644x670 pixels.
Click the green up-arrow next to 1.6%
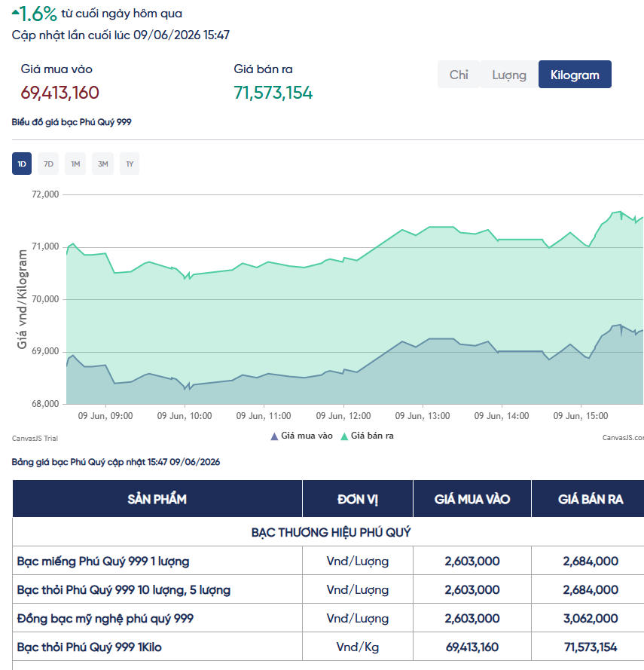click(x=15, y=12)
